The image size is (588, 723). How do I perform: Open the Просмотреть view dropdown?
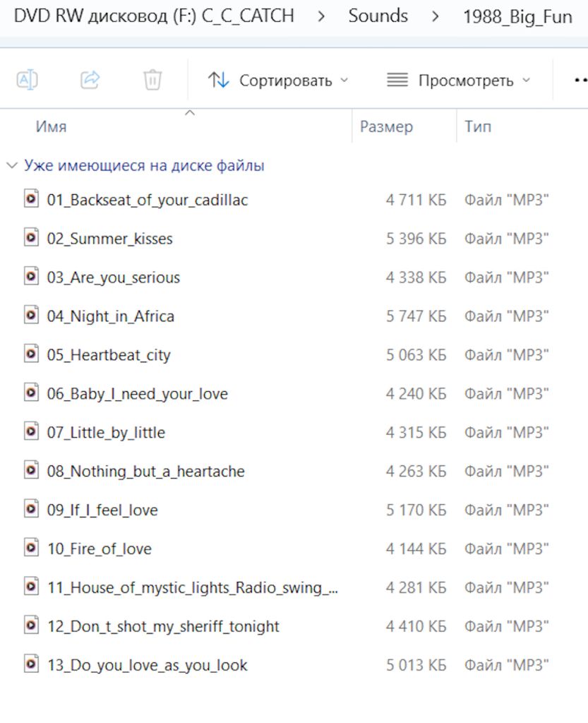coord(459,80)
